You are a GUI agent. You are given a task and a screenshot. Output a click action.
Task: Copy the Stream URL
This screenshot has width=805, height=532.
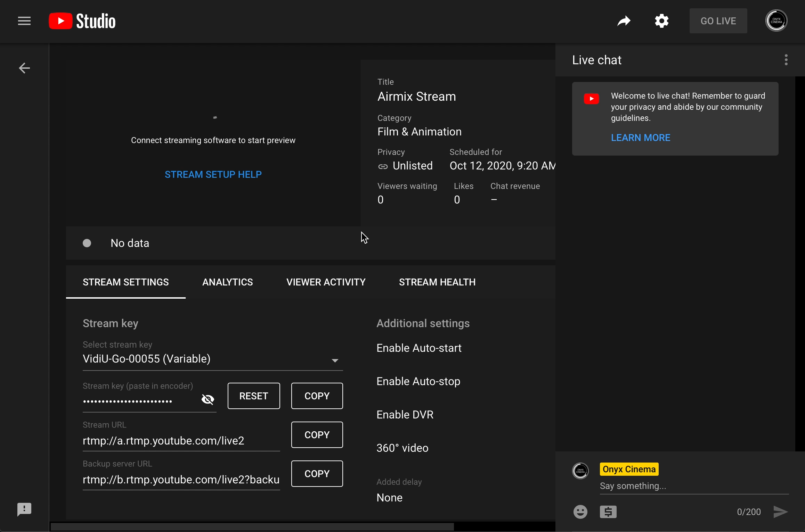point(317,435)
